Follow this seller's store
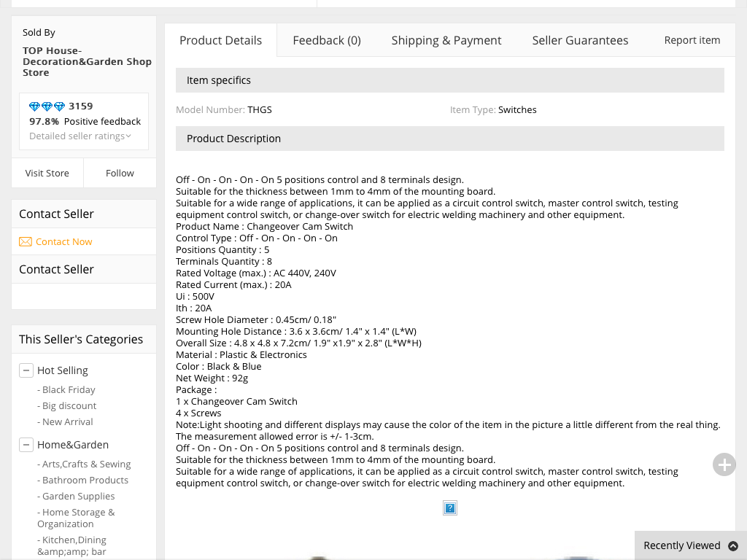Screen dimensions: 747x560 coord(120,173)
